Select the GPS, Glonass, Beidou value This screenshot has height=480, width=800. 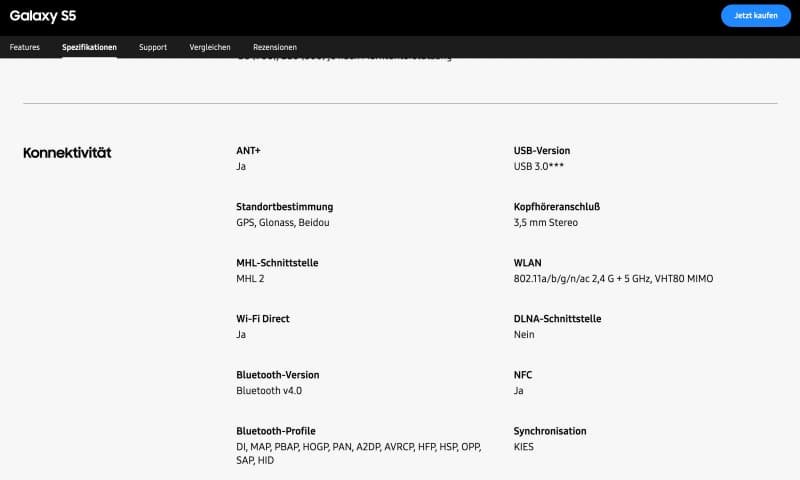tap(283, 222)
